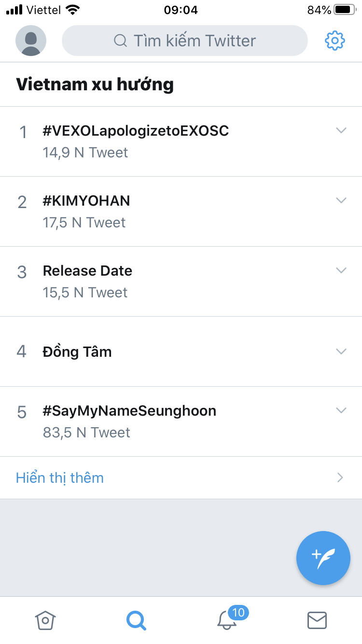View the Đồng Tâm trend
The image size is (362, 644).
tap(77, 352)
